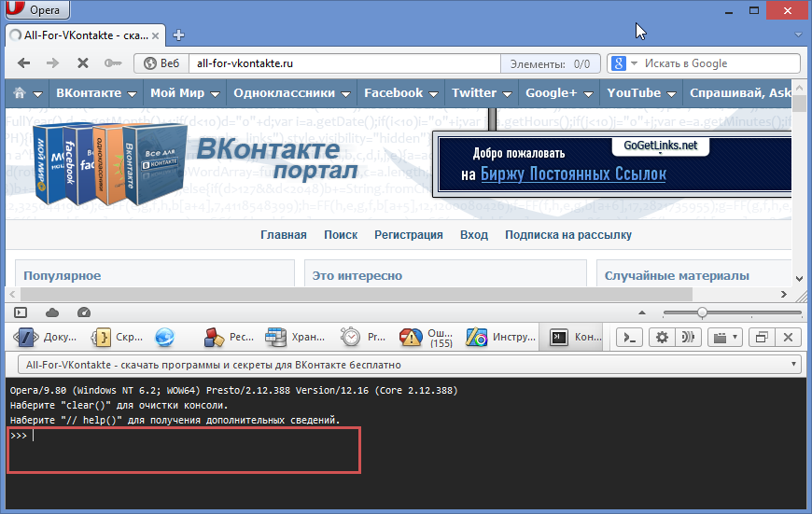This screenshot has height=514, width=812.
Task: Open the Биржу Постоянных Ссылок banner link
Action: click(573, 174)
